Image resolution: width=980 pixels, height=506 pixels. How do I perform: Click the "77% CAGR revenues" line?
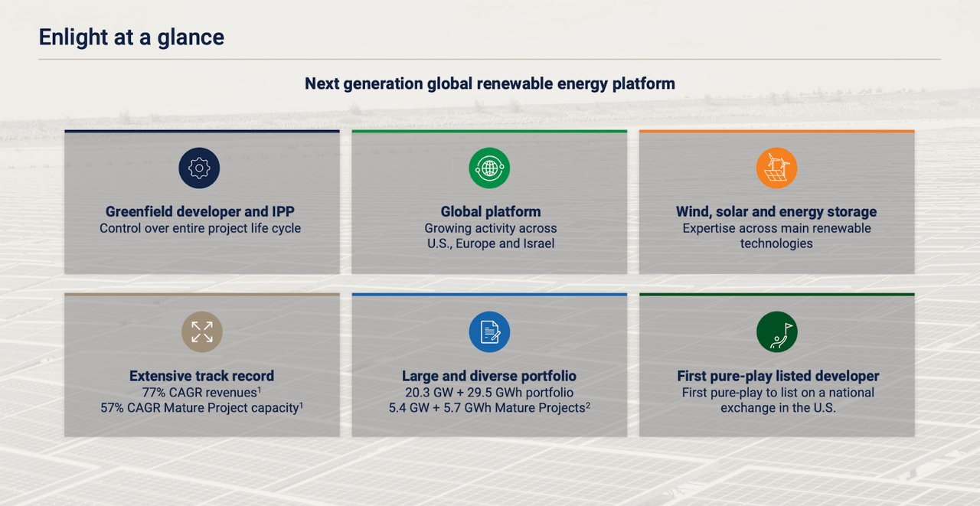[201, 392]
